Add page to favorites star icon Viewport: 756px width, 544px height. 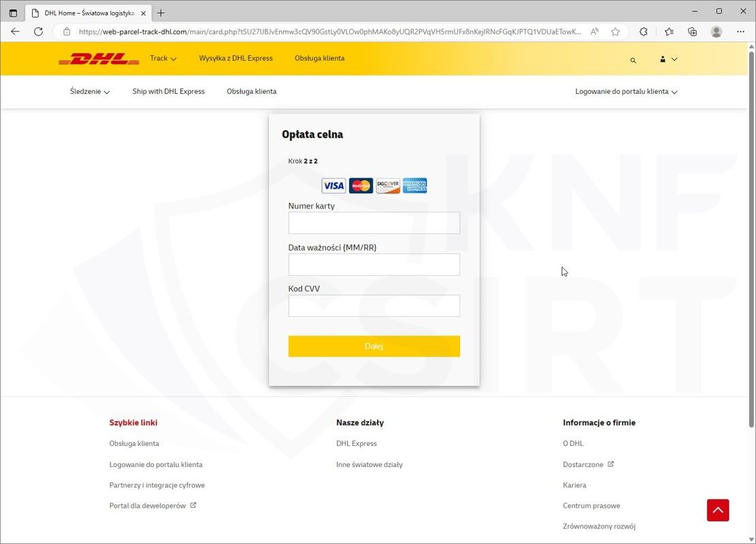[615, 31]
